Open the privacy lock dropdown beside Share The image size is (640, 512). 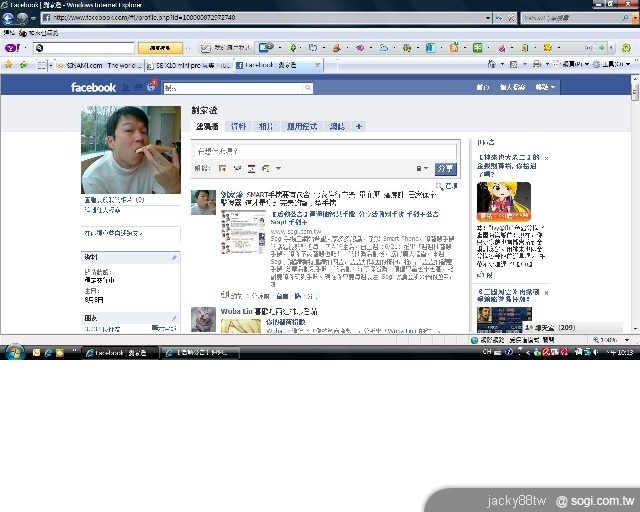pos(422,168)
